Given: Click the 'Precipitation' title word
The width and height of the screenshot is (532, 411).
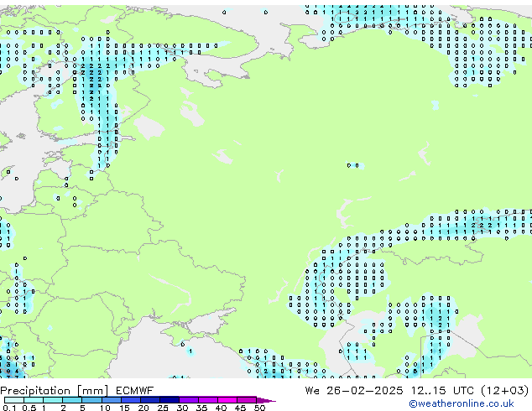Looking at the screenshot, I should [35, 391].
